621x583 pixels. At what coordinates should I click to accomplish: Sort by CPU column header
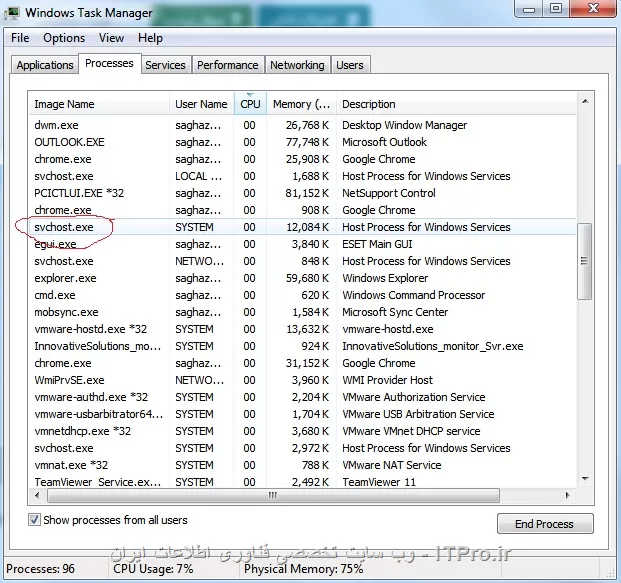[x=250, y=104]
